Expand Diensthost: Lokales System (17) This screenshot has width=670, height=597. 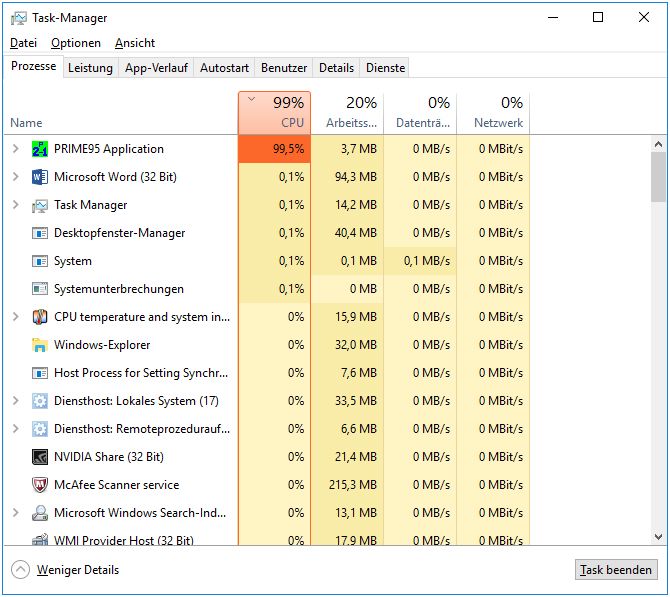coord(16,400)
